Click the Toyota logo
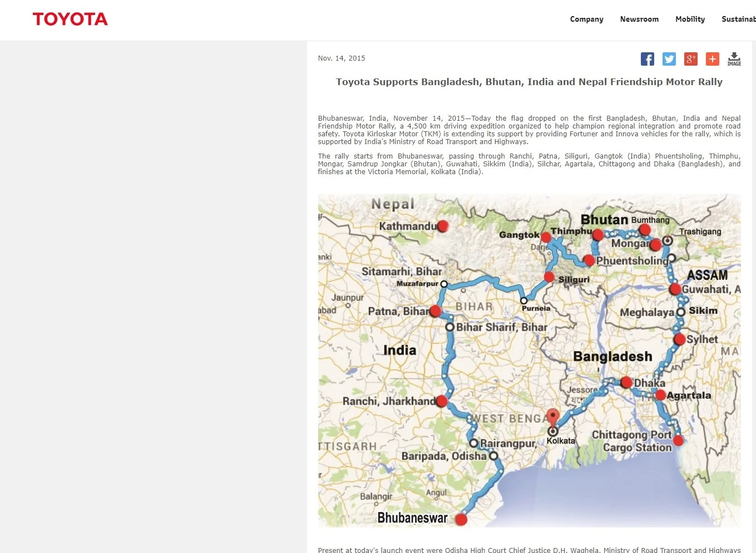The image size is (756, 553). [70, 19]
